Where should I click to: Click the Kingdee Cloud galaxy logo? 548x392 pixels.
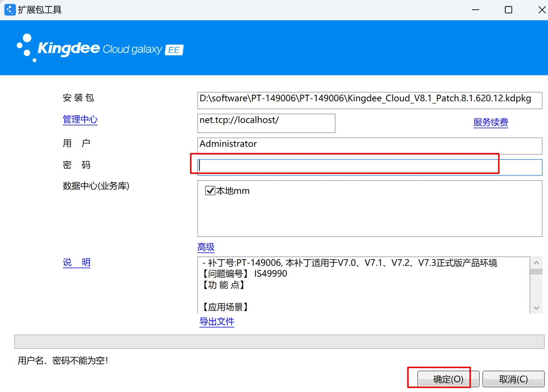(x=100, y=48)
